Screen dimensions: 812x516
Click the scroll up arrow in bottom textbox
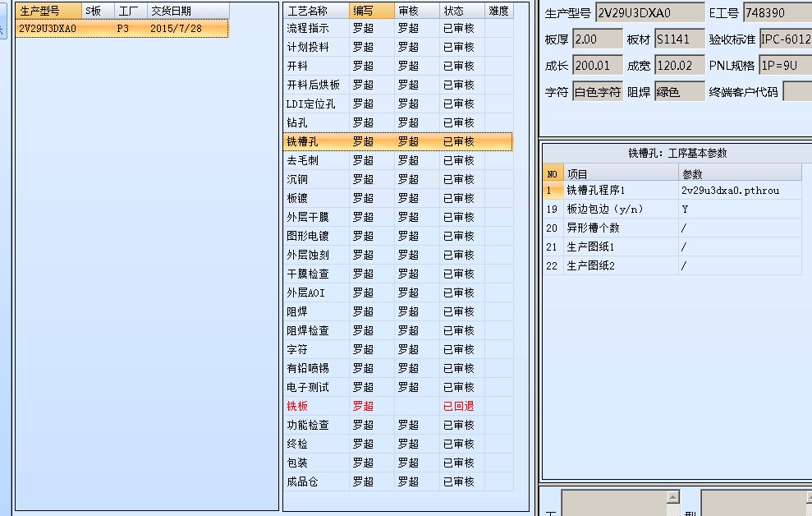672,497
